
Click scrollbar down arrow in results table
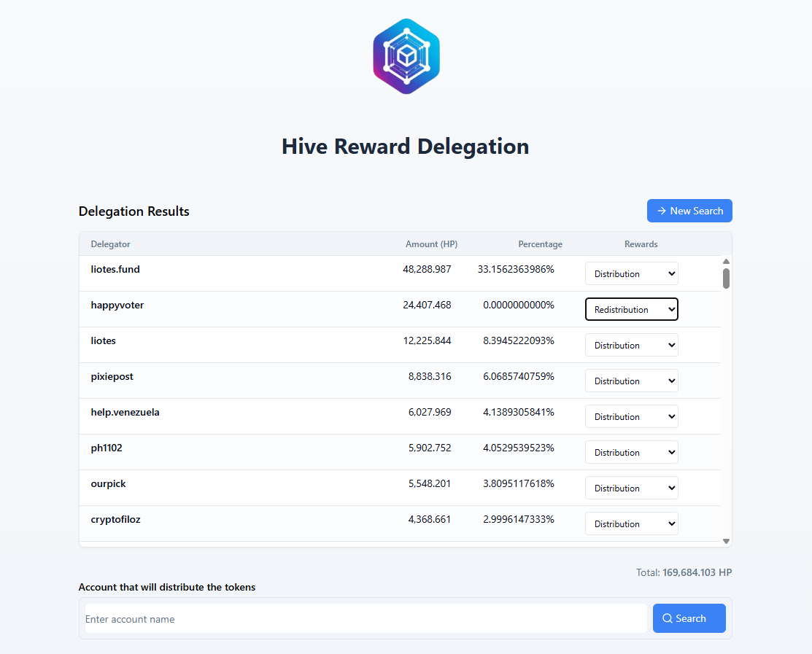[726, 541]
